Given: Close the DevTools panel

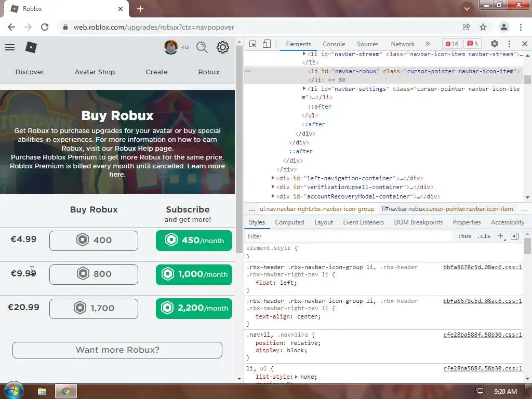Looking at the screenshot, I should (x=525, y=44).
